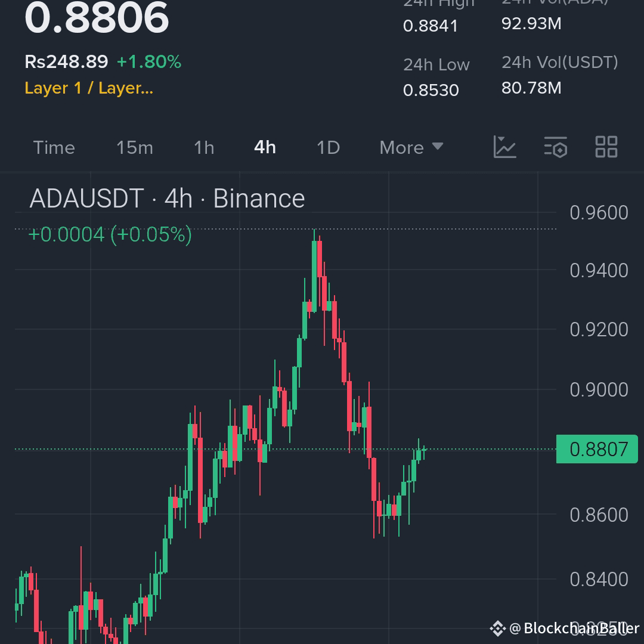Click the 0.8400 price axis label
Viewport: 644px width, 644px height.
click(599, 580)
